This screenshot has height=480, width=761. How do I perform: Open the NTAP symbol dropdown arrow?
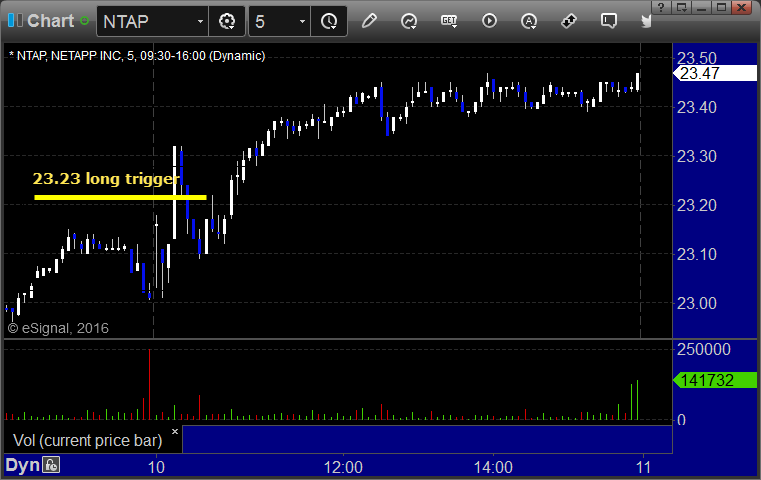[x=200, y=21]
